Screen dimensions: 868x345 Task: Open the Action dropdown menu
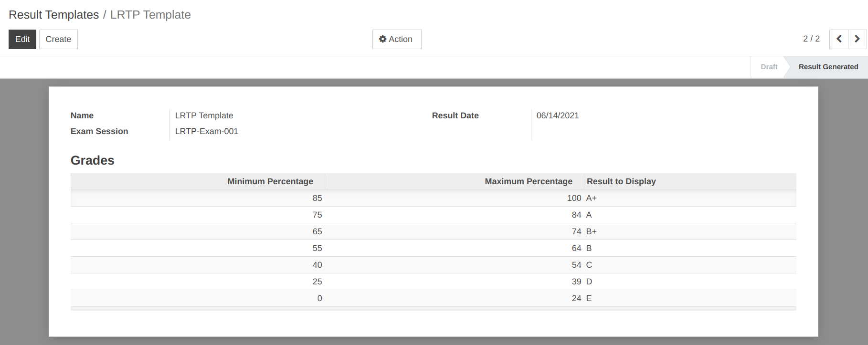(x=396, y=39)
